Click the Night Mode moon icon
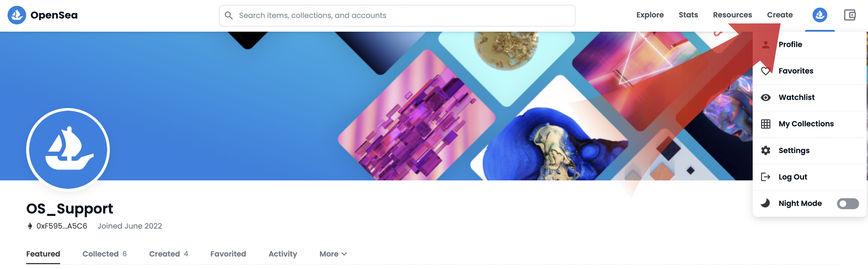868x269 pixels. (765, 203)
